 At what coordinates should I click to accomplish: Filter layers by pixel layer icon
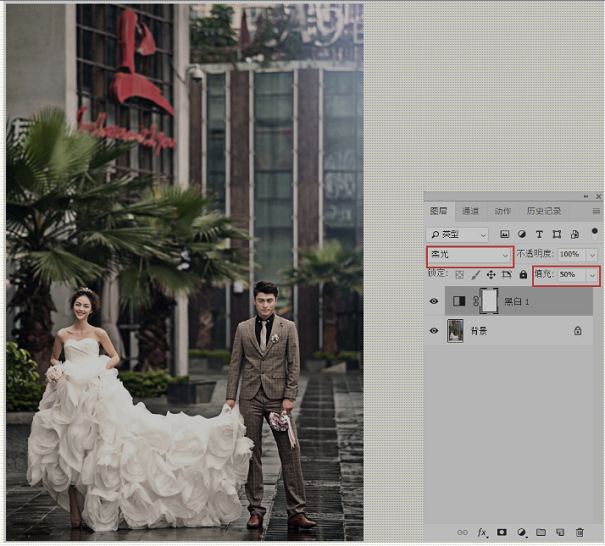504,234
